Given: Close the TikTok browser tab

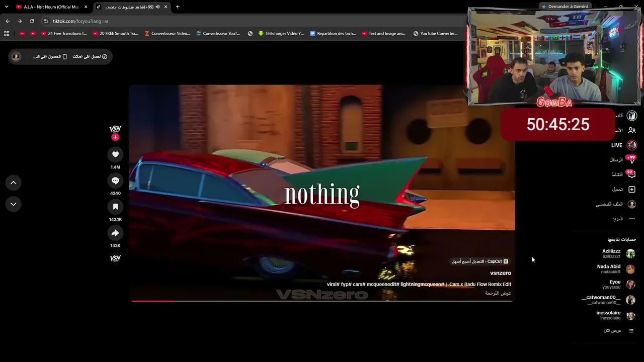Looking at the screenshot, I should click(x=166, y=7).
